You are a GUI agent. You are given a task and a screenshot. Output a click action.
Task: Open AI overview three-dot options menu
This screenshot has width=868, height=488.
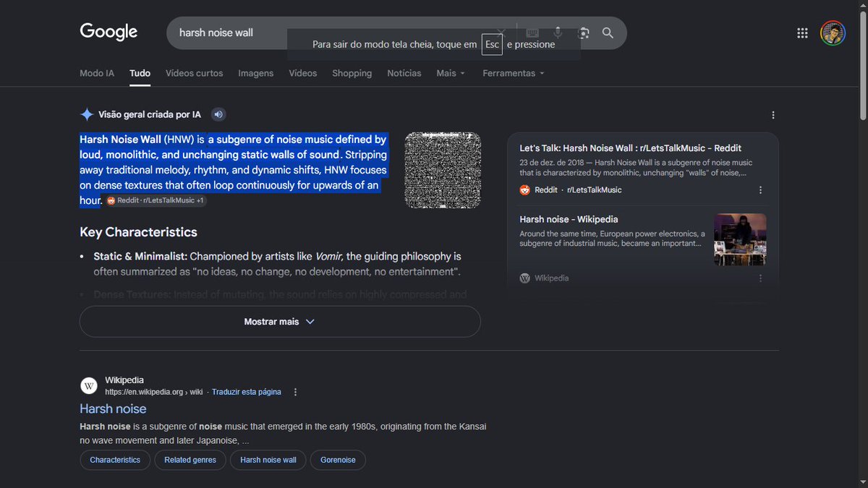click(773, 115)
